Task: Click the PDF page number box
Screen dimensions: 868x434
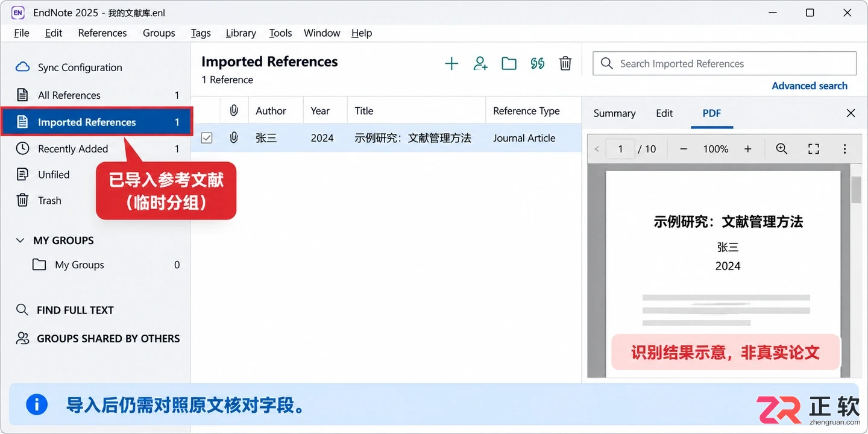Action: tap(620, 149)
